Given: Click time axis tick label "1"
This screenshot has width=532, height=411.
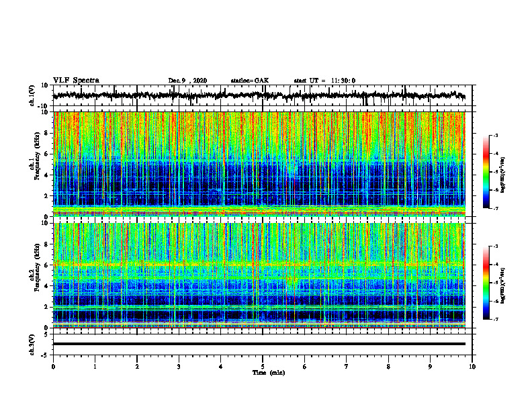Looking at the screenshot, I should tap(95, 367).
